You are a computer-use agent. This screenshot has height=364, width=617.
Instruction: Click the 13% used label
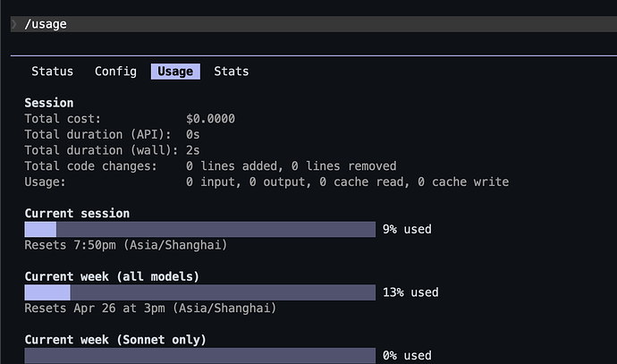(x=410, y=292)
